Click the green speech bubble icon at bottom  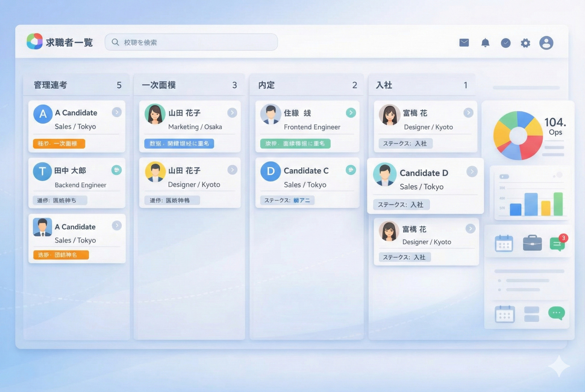click(556, 313)
